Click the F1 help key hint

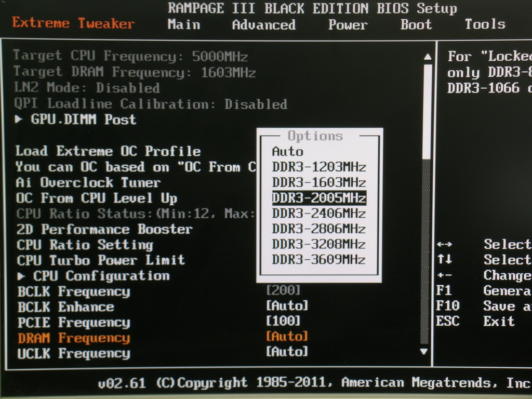point(444,290)
